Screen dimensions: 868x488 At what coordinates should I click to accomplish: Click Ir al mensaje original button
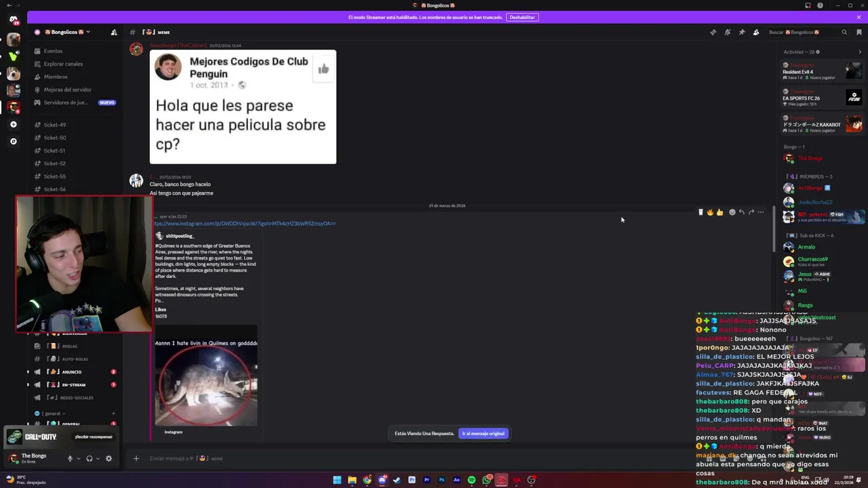pos(484,433)
